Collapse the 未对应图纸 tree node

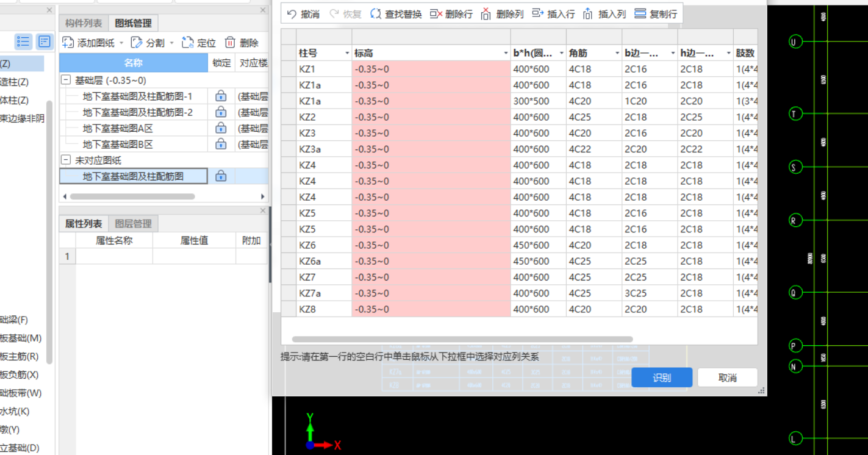(66, 160)
